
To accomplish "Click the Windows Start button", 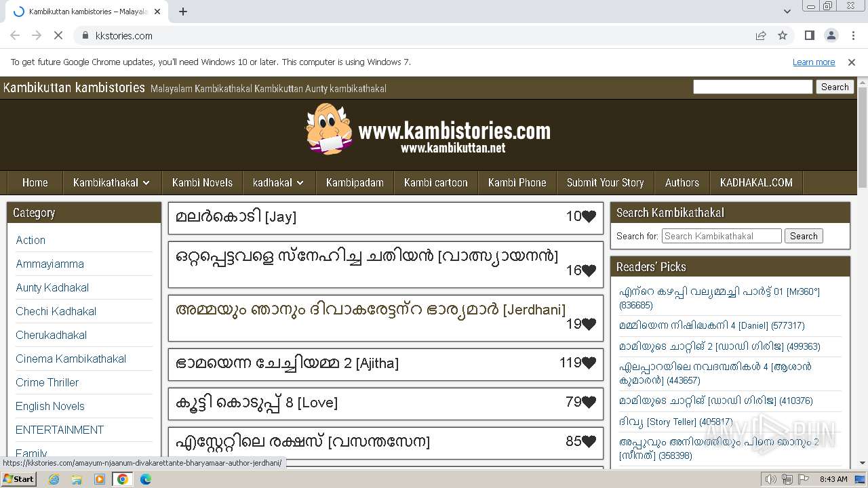I will [19, 479].
